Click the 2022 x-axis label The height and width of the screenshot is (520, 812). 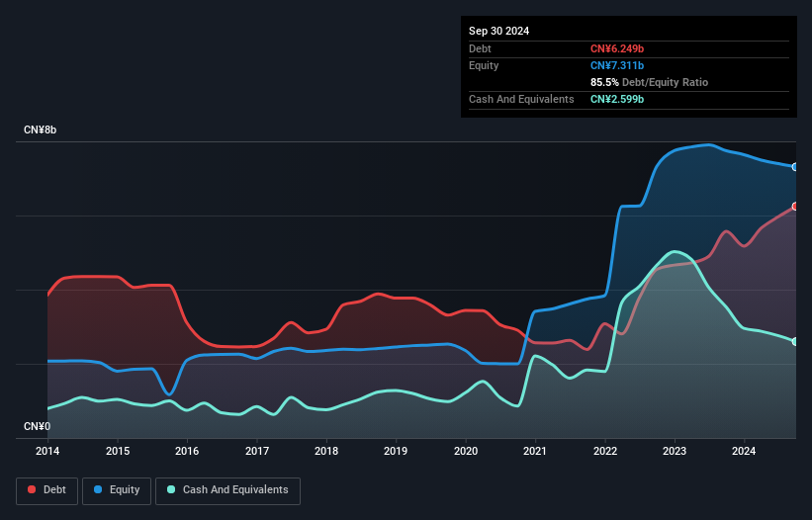(x=605, y=451)
